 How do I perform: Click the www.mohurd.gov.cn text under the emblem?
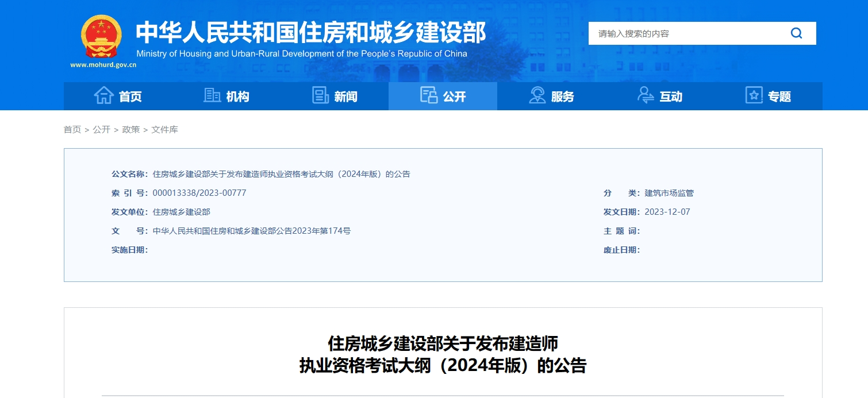pyautogui.click(x=103, y=65)
